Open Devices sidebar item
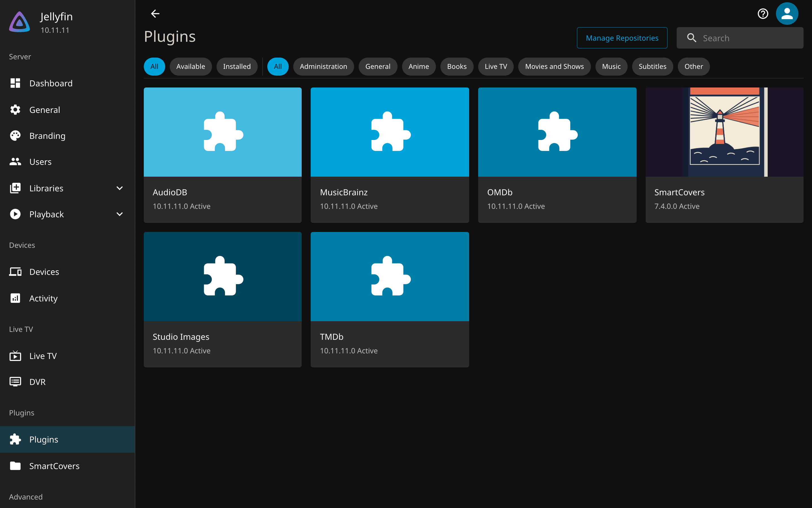This screenshot has height=508, width=812. [67, 272]
